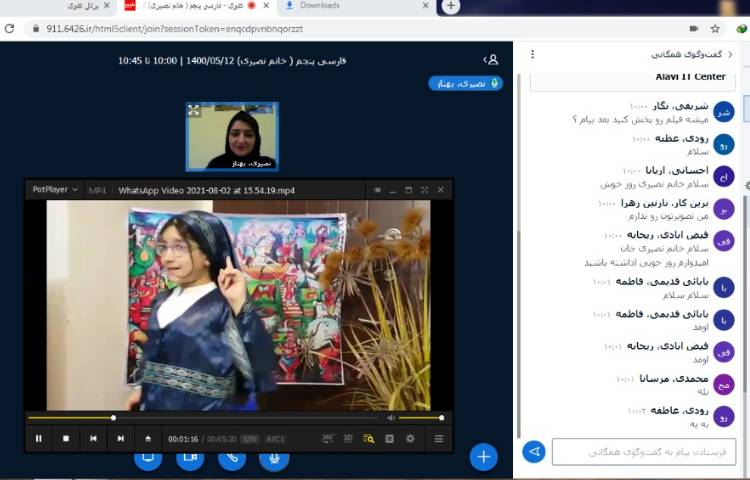
Task: Open PotPlayer settings gear
Action: (x=411, y=438)
